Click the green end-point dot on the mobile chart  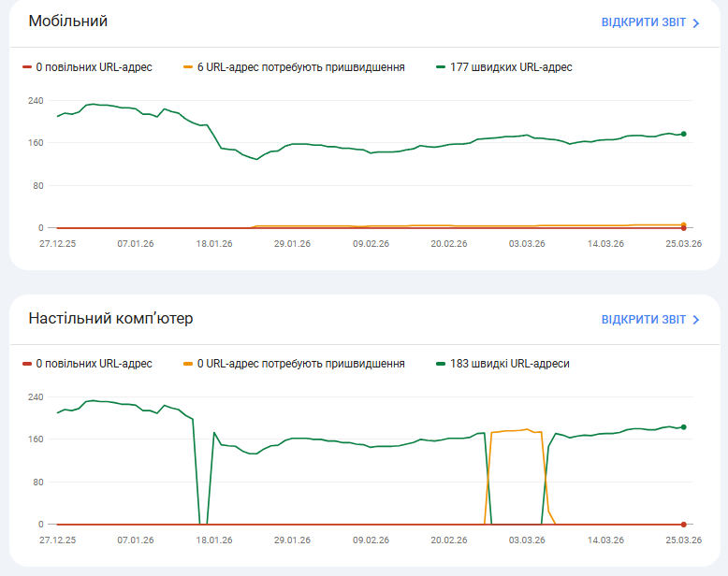(x=683, y=134)
